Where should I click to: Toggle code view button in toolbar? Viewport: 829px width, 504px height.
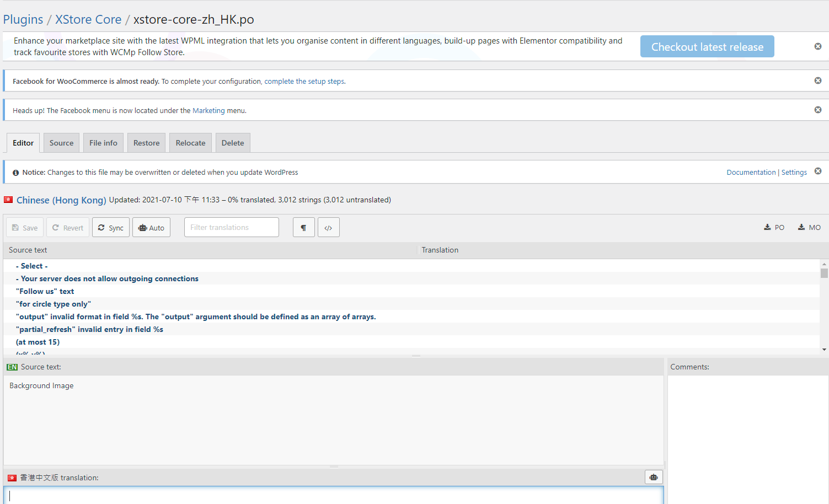click(x=328, y=228)
